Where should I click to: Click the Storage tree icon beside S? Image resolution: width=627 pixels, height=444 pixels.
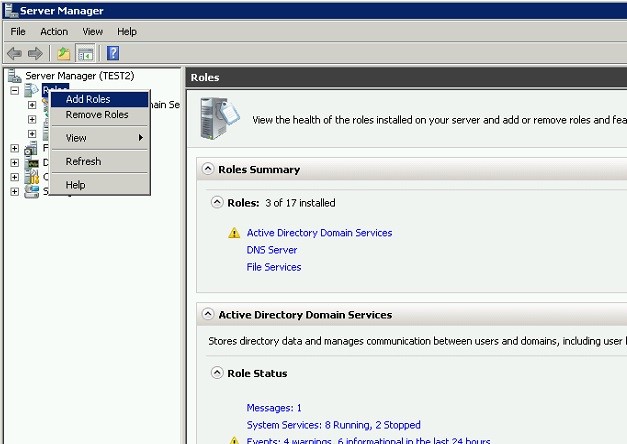[x=31, y=192]
